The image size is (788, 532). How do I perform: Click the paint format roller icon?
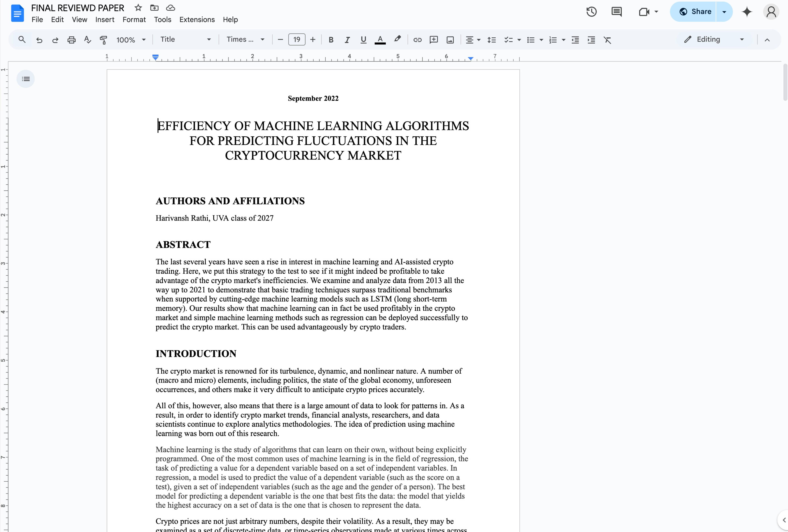point(103,40)
